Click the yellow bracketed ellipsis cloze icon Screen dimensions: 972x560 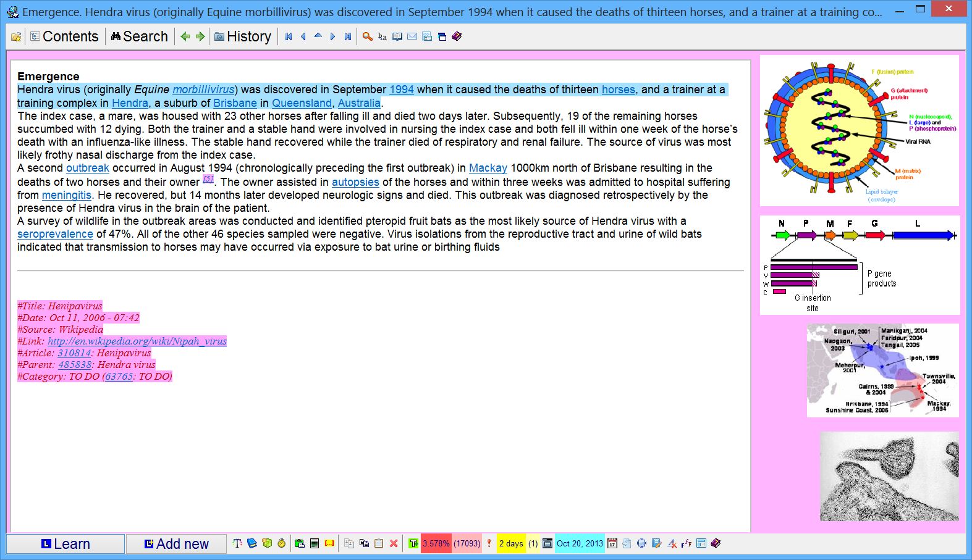(x=329, y=543)
